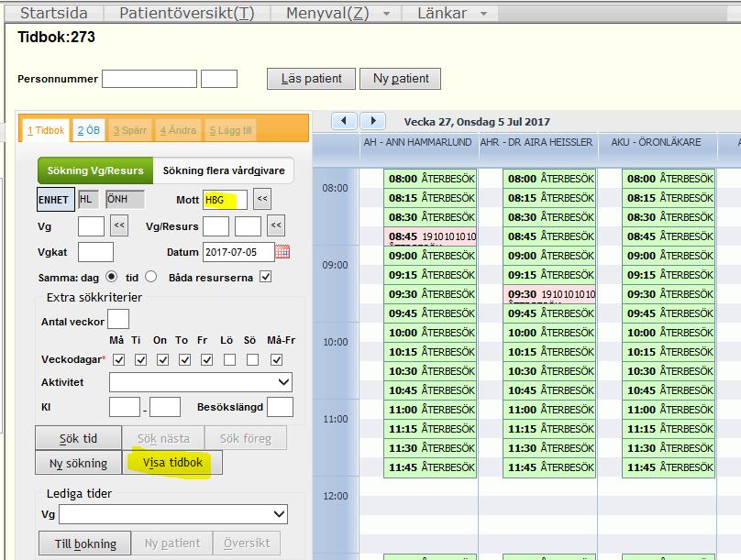Select Sökning Vg/Resurs tab
The image size is (741, 560).
(95, 170)
